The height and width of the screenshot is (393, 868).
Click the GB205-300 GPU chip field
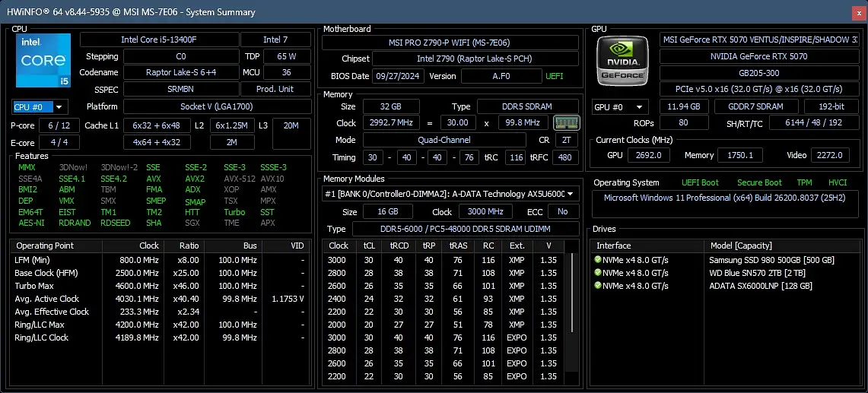[x=759, y=73]
